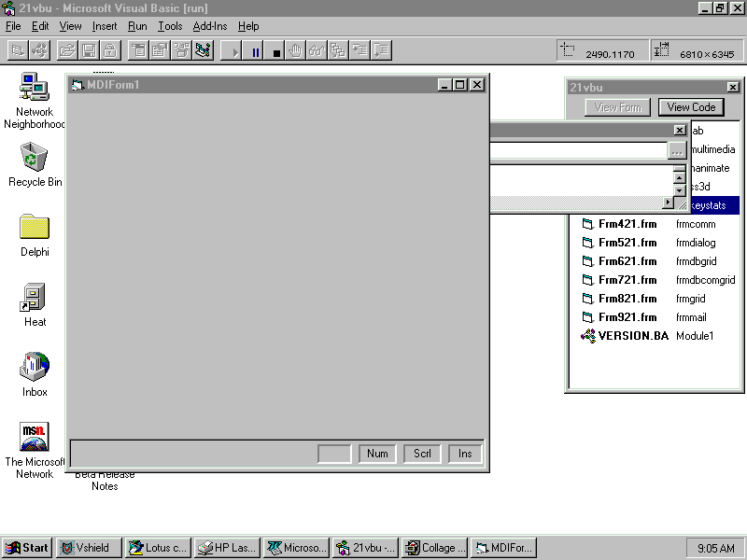This screenshot has width=747, height=560.
Task: Open the Add-Ins menu
Action: tap(209, 26)
